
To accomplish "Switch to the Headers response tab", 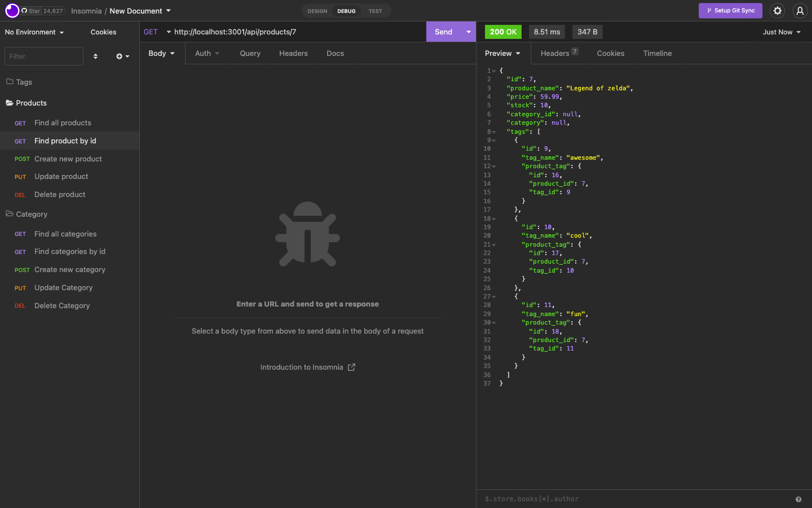I will click(554, 53).
